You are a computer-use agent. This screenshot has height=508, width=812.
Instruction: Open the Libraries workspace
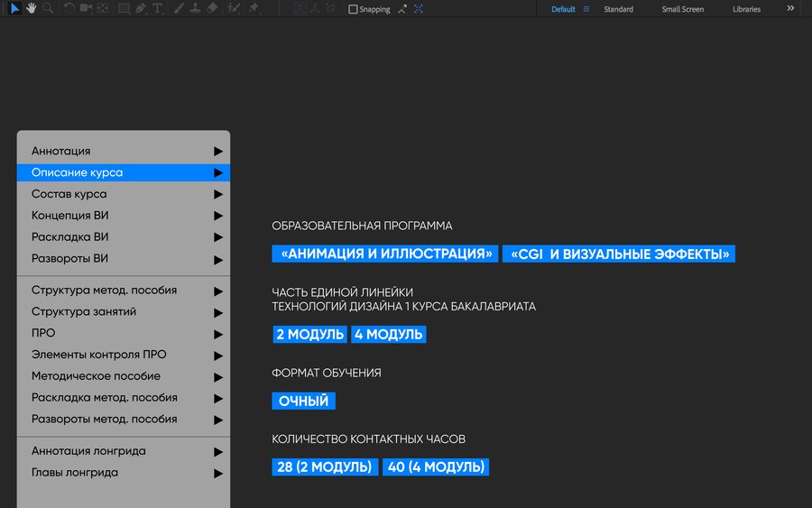click(x=746, y=9)
